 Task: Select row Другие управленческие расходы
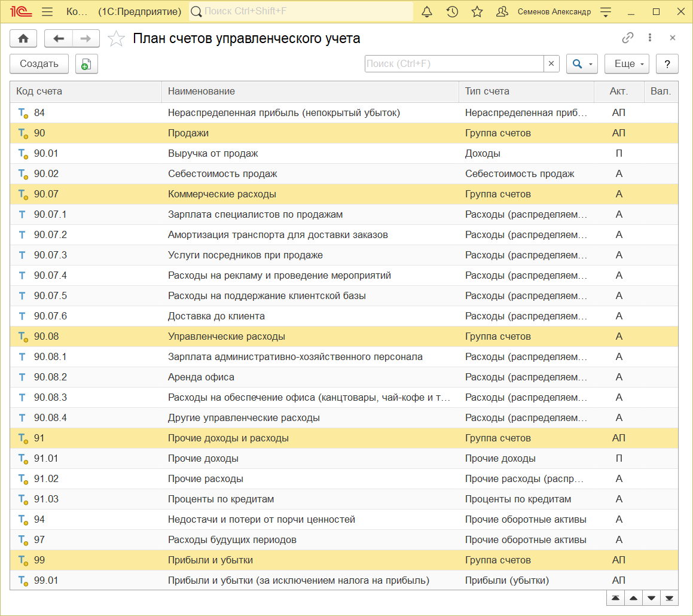[x=344, y=418]
